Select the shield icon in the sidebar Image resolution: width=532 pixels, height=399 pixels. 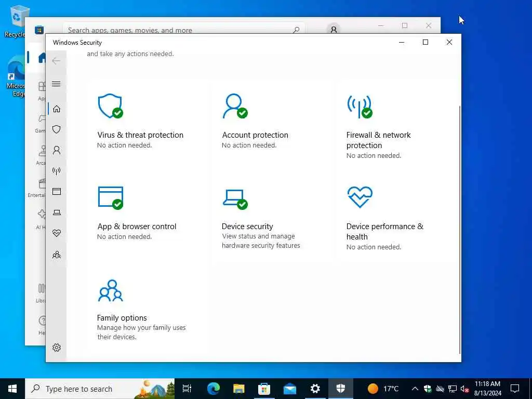point(56,129)
